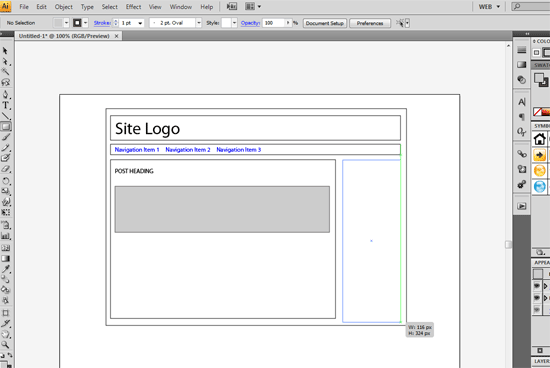Pick the Magic Wand tool

(5, 72)
